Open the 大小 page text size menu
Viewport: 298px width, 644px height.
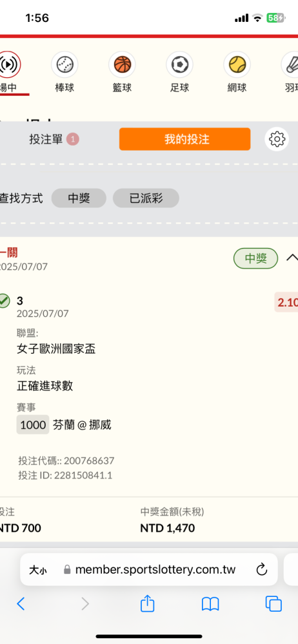(x=38, y=570)
